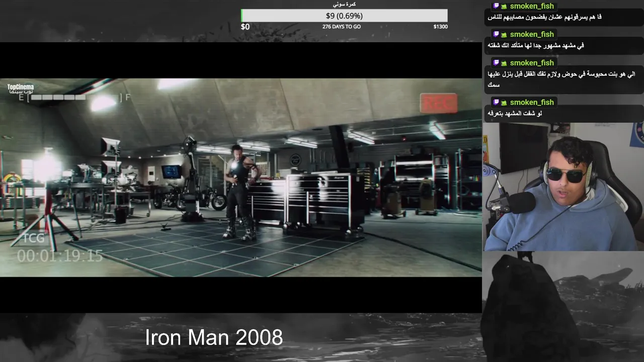Click the purple Twitch badge of the message 'فا هم يسرقونهم عشان يفضحون مصايبهم للناس'
Screen dimensions: 644x362
click(x=496, y=6)
